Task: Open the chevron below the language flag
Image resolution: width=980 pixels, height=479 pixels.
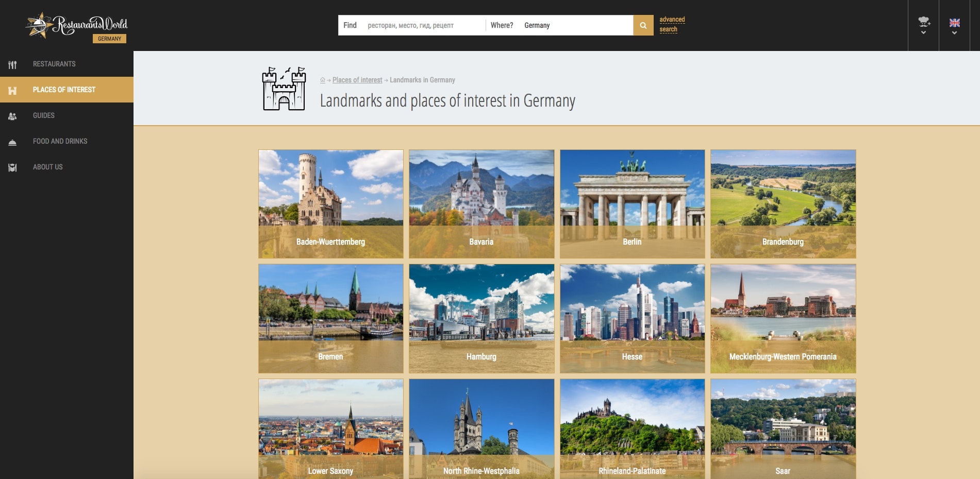Action: pos(955,32)
